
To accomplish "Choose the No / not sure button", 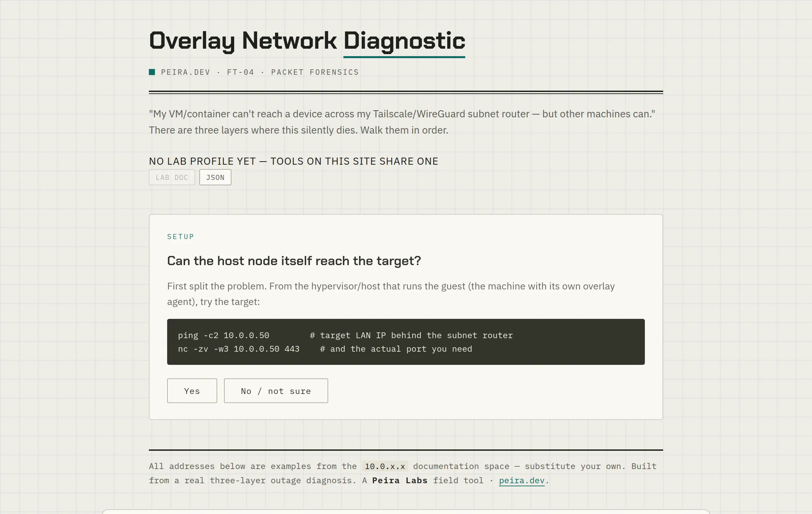I will pos(276,391).
